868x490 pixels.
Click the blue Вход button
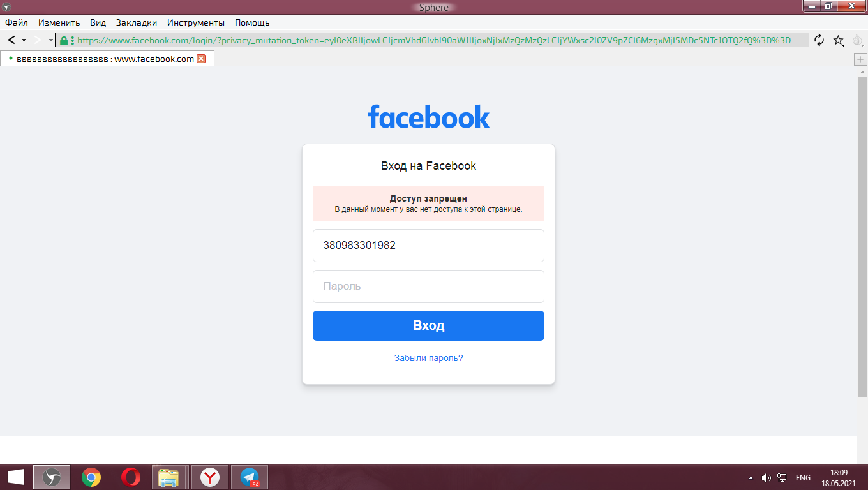[428, 325]
